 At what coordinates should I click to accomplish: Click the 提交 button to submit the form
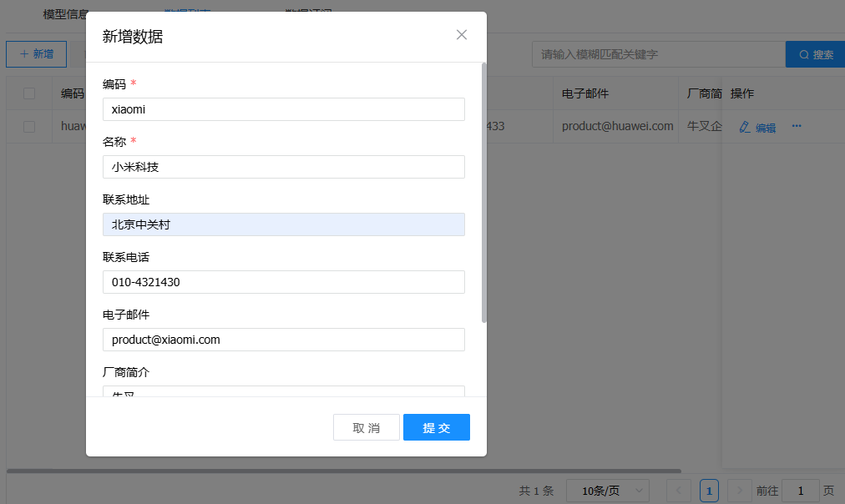436,427
